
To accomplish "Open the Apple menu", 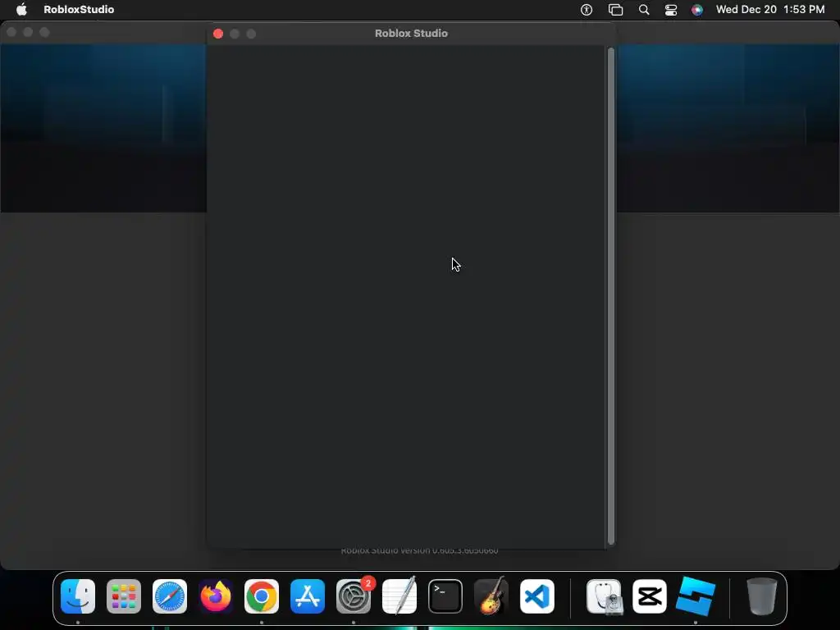I will point(21,9).
